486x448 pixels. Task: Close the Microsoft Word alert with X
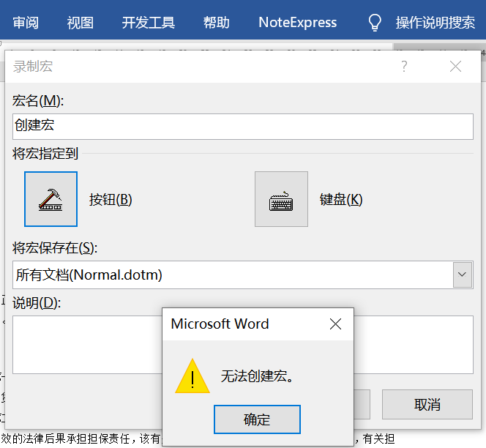click(x=335, y=324)
